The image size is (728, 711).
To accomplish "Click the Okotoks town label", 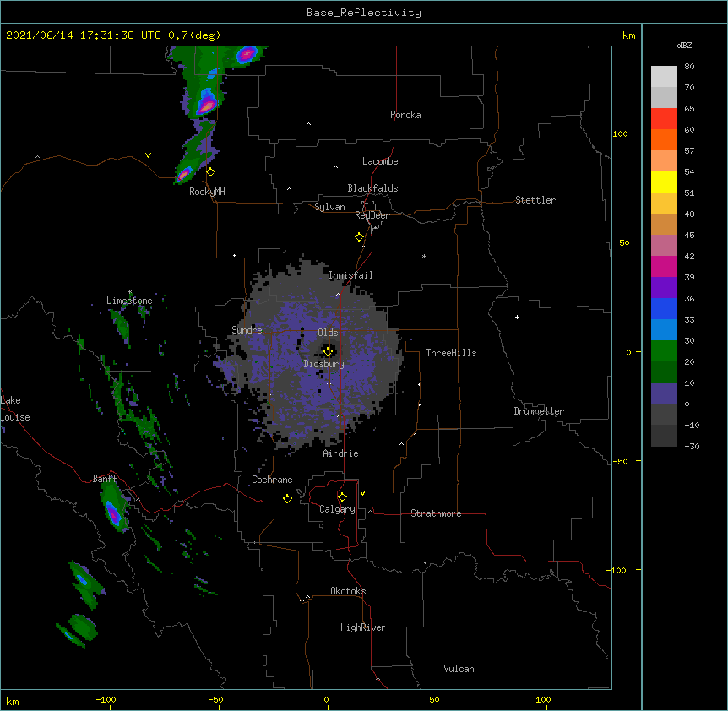I will 348,591.
